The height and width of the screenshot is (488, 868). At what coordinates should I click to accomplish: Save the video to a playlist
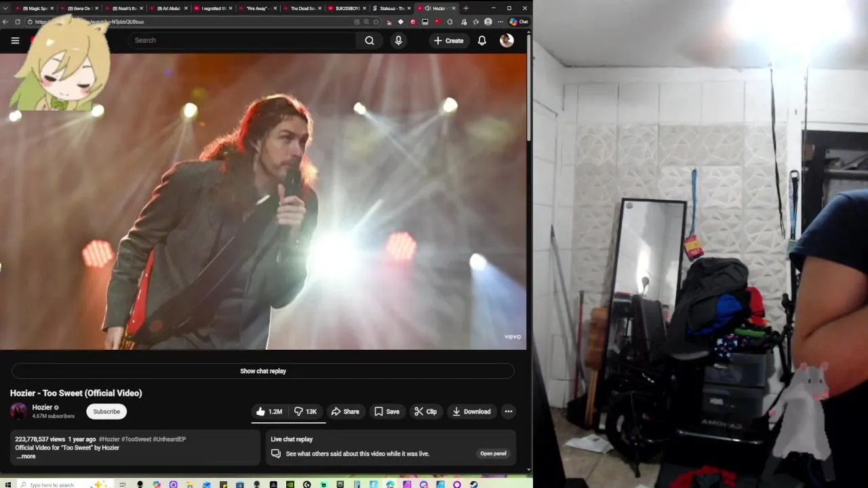pyautogui.click(x=387, y=411)
